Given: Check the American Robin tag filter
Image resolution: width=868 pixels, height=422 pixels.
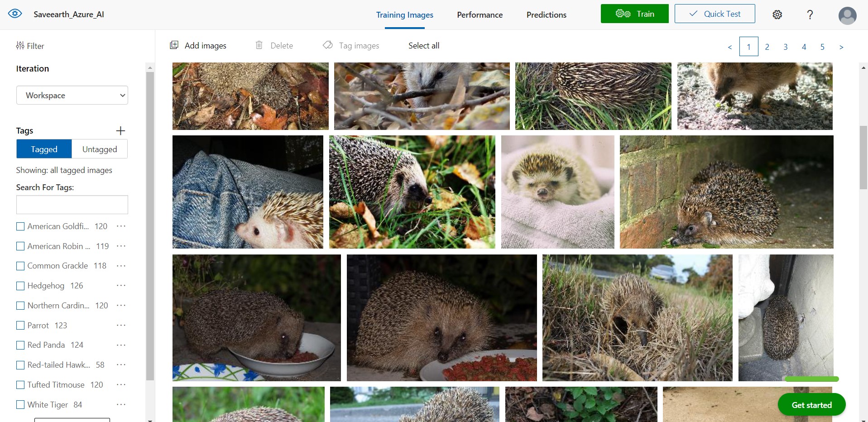Looking at the screenshot, I should tap(20, 246).
